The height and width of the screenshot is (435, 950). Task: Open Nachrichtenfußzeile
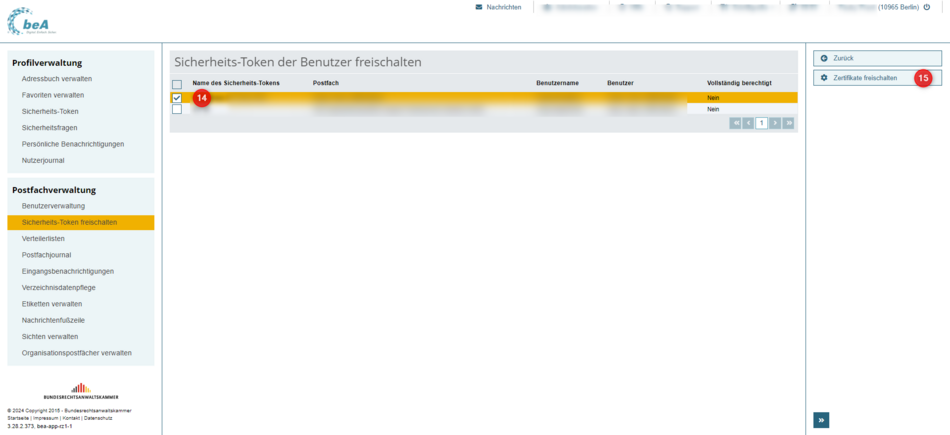[52, 320]
